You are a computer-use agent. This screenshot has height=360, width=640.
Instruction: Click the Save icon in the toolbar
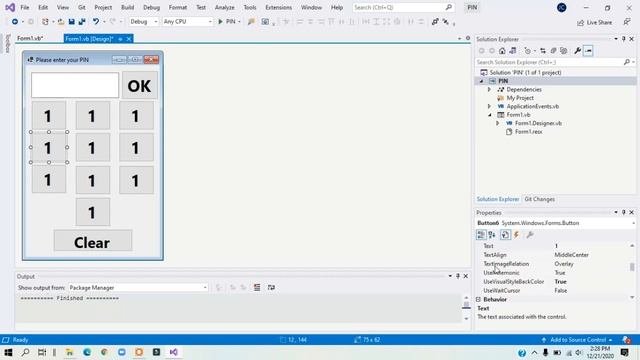click(x=71, y=22)
